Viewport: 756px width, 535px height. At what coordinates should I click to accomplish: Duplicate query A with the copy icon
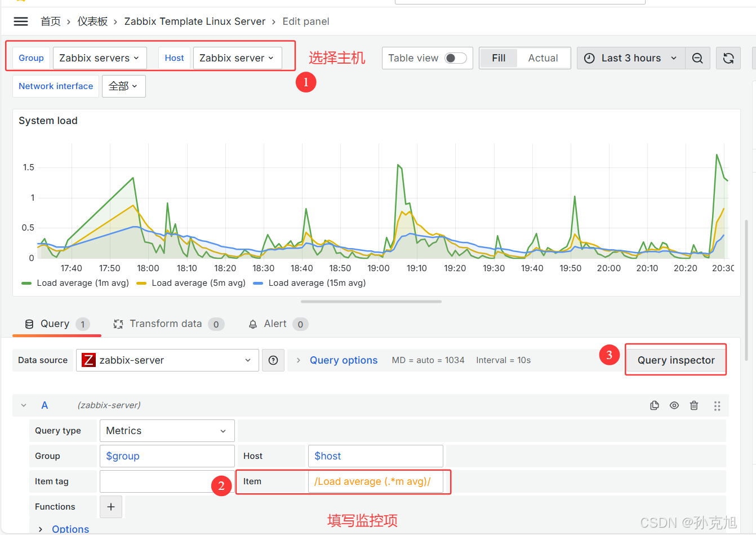pyautogui.click(x=655, y=405)
